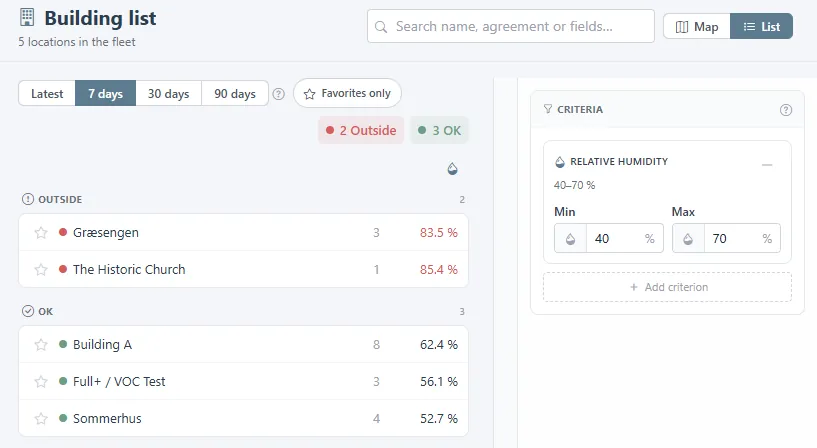Image resolution: width=817 pixels, height=448 pixels.
Task: Click the droplet icon in Max field
Action: coord(688,239)
